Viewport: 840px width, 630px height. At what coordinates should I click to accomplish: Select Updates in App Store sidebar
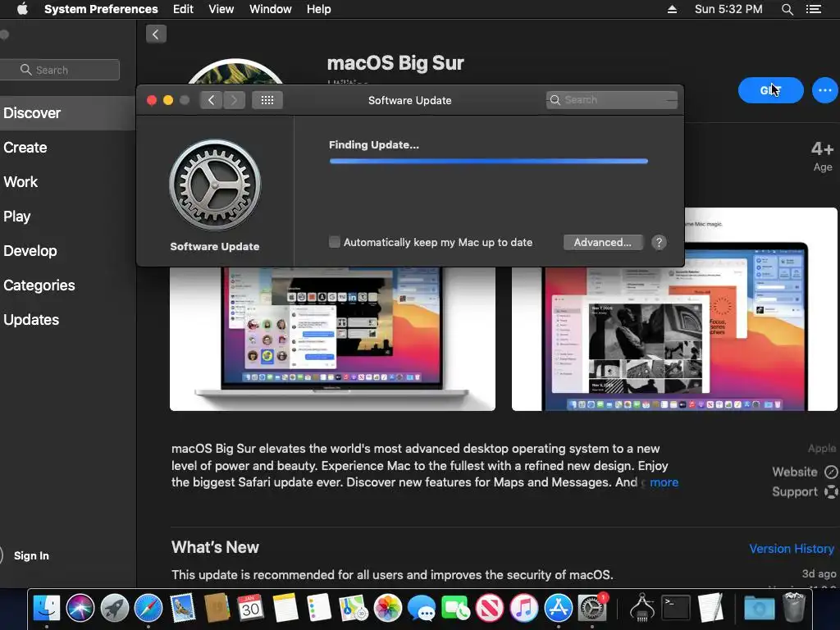31,320
